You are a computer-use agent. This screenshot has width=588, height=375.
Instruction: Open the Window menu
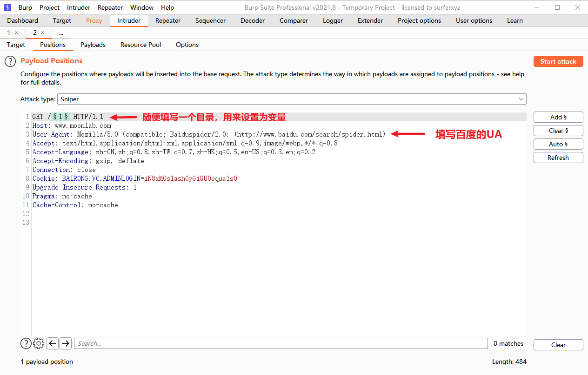coord(142,7)
